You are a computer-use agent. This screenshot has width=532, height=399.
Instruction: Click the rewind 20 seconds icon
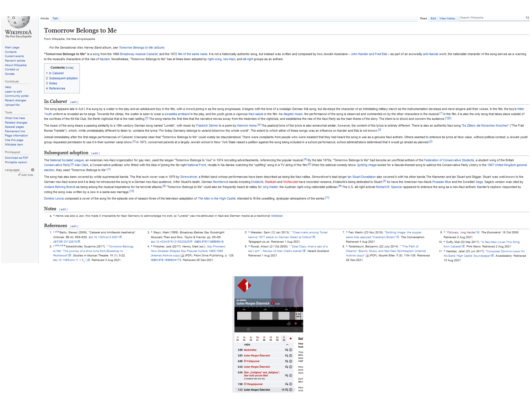[289, 323]
